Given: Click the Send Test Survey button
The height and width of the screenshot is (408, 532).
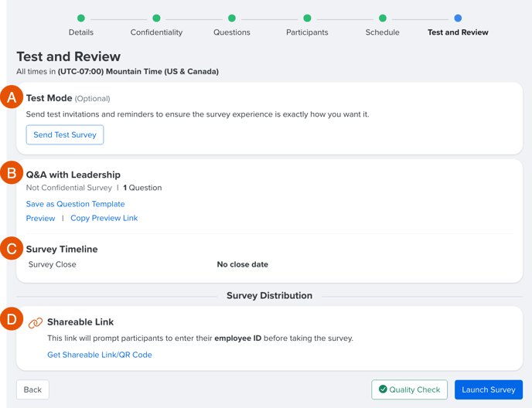Looking at the screenshot, I should click(x=65, y=134).
